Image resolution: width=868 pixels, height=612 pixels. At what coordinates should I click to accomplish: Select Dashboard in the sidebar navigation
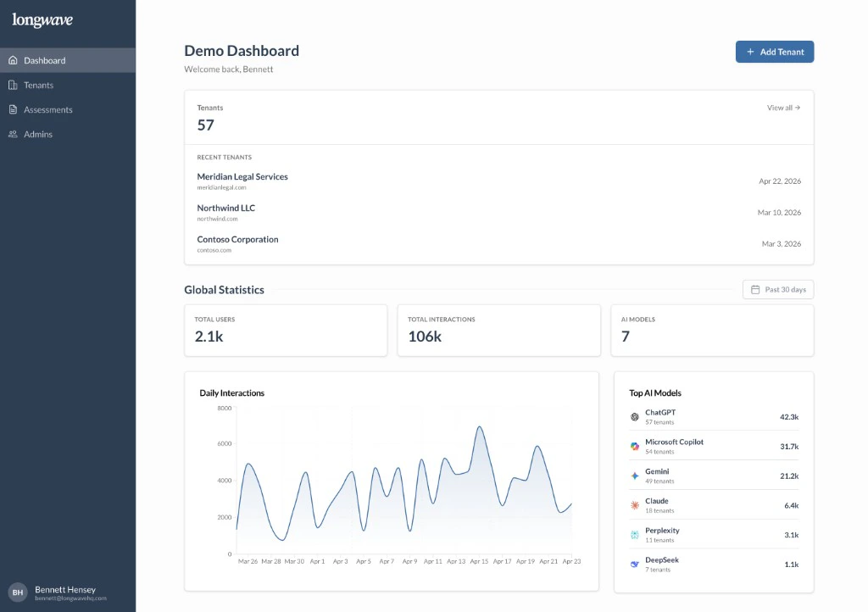point(44,59)
